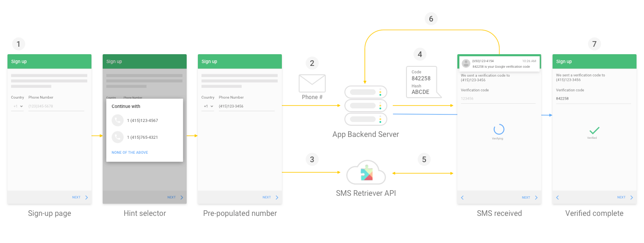The height and width of the screenshot is (243, 644).
Task: Select NONE OF THE ABOVE link
Action: [x=130, y=153]
